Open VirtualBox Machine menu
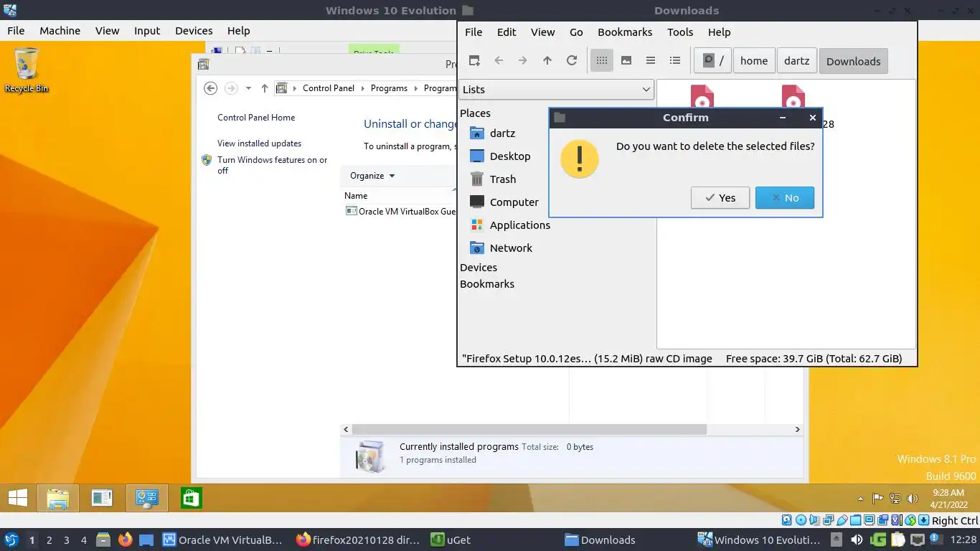This screenshot has height=551, width=980. [60, 30]
